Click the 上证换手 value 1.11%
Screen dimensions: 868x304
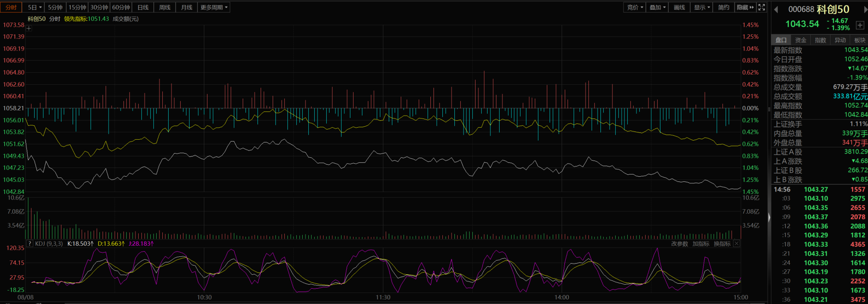tap(859, 124)
